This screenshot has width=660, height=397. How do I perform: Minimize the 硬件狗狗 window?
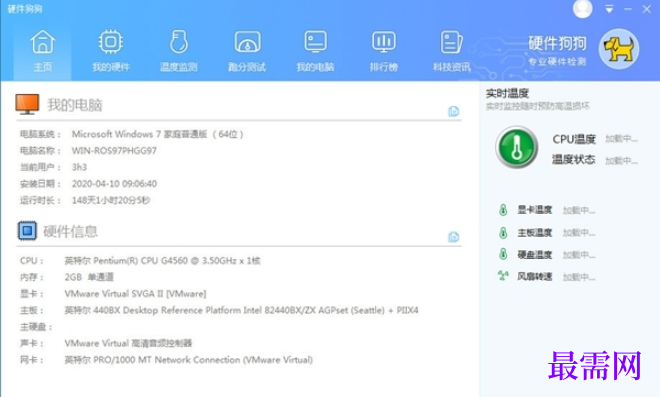[628, 9]
